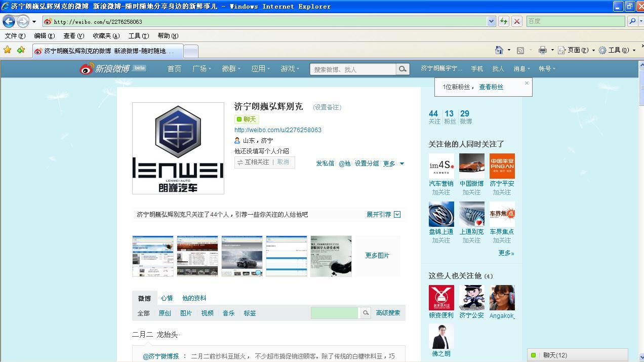Expand the 应用 navigation dropdown
This screenshot has height=362, width=644.
coord(268,69)
